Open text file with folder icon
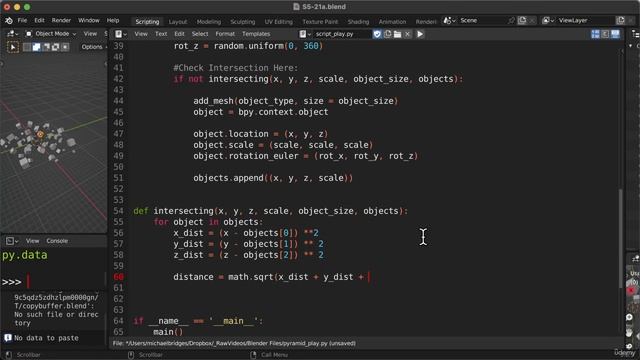This screenshot has width=640, height=360. coord(397,34)
